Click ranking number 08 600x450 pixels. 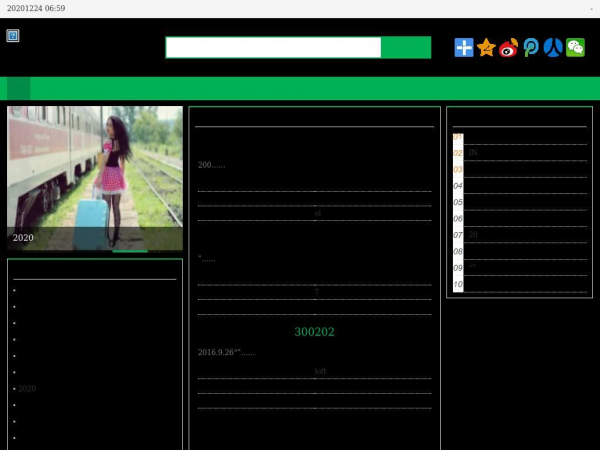pyautogui.click(x=458, y=251)
